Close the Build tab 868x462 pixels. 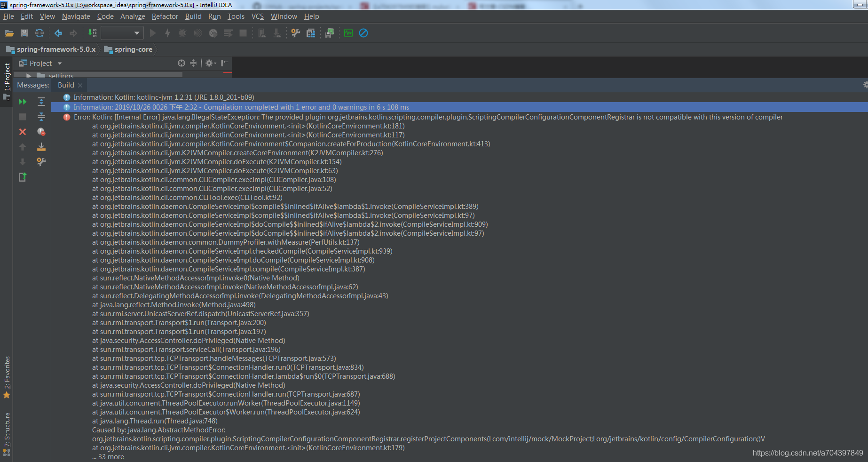click(x=80, y=85)
